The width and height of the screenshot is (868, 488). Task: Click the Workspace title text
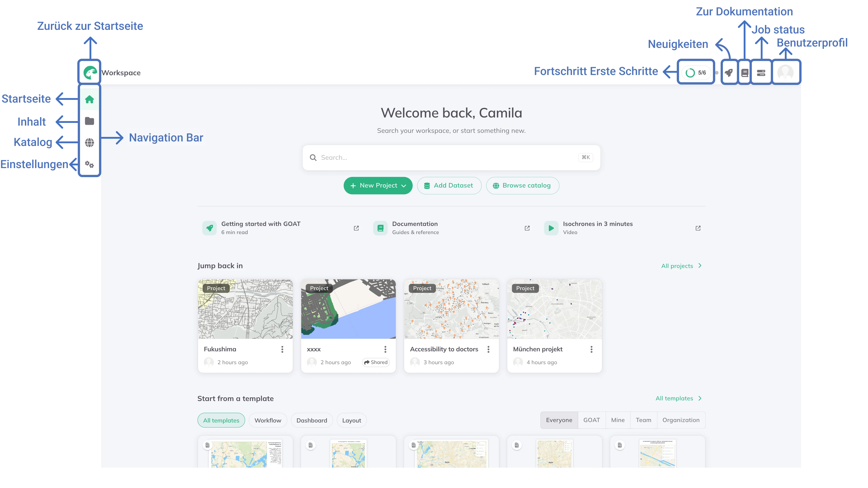[x=121, y=73]
